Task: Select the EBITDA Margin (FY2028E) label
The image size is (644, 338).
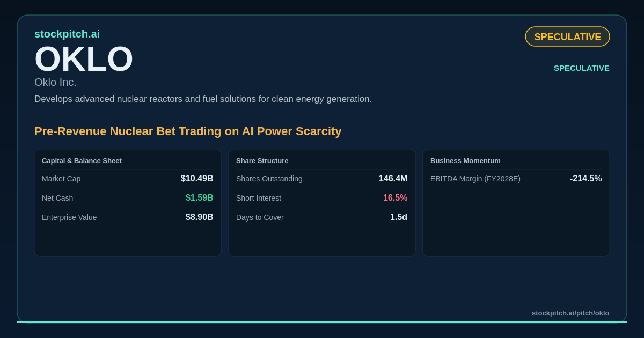Action: pos(475,179)
